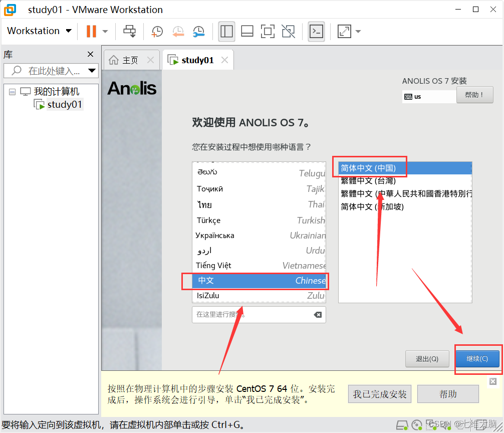
Task: Choose 简体中文 (新加坡) locale
Action: pos(405,206)
